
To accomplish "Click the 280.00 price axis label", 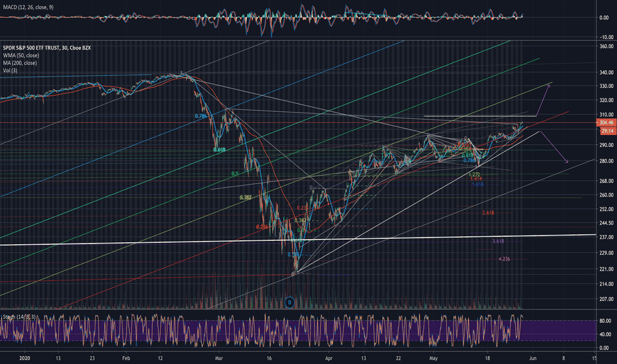I will click(606, 161).
